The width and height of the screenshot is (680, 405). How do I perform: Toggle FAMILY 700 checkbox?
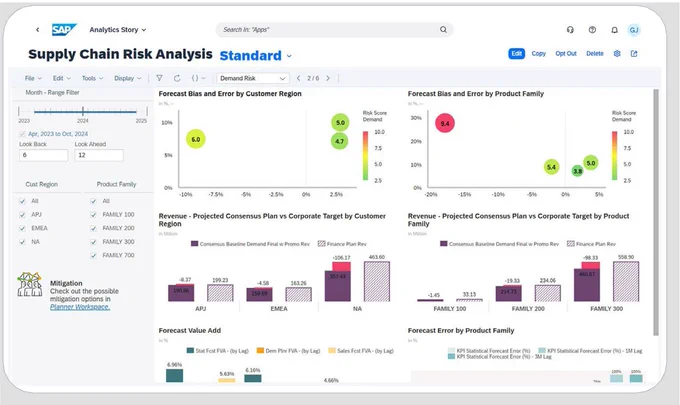point(93,255)
